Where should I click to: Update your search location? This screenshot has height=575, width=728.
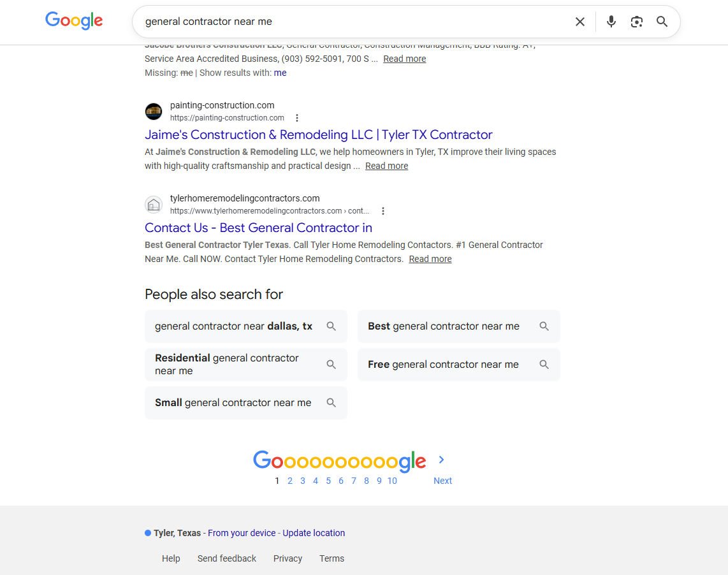pyautogui.click(x=314, y=533)
